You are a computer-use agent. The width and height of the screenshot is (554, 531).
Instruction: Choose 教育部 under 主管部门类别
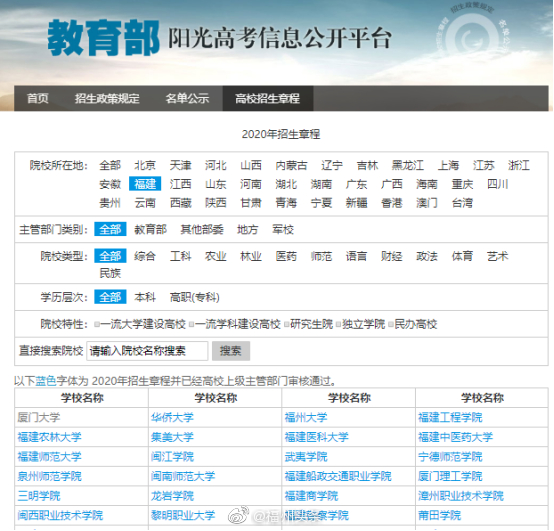(151, 230)
